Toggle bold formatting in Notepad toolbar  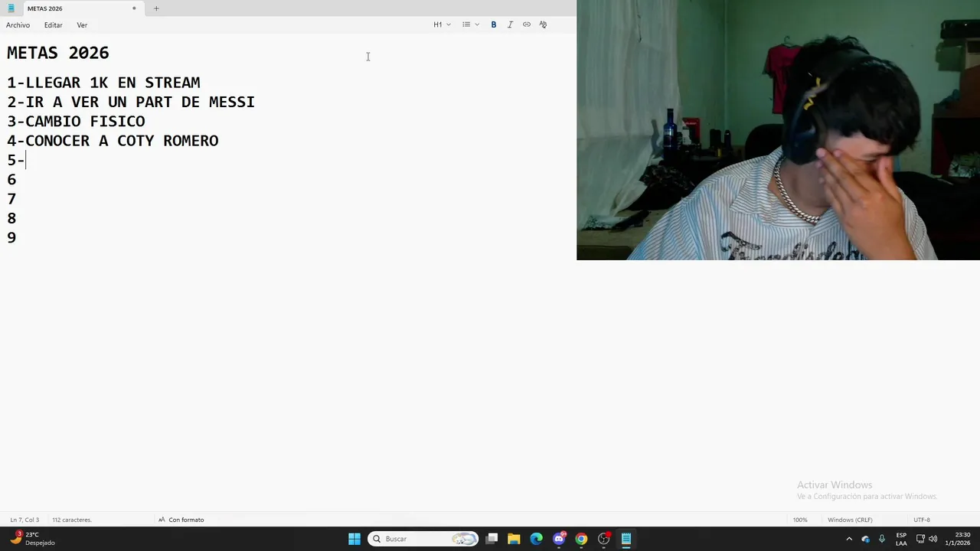click(x=494, y=24)
